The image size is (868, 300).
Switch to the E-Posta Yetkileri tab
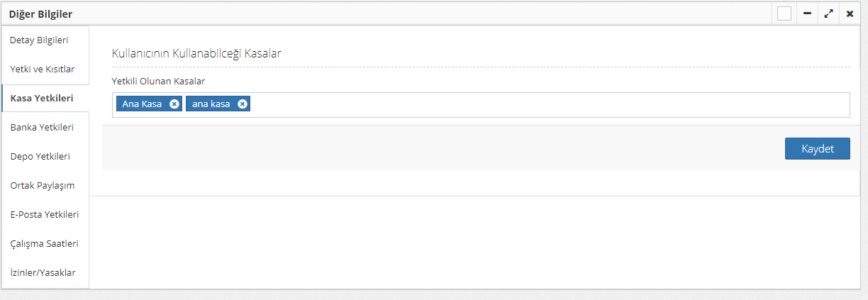pos(45,214)
